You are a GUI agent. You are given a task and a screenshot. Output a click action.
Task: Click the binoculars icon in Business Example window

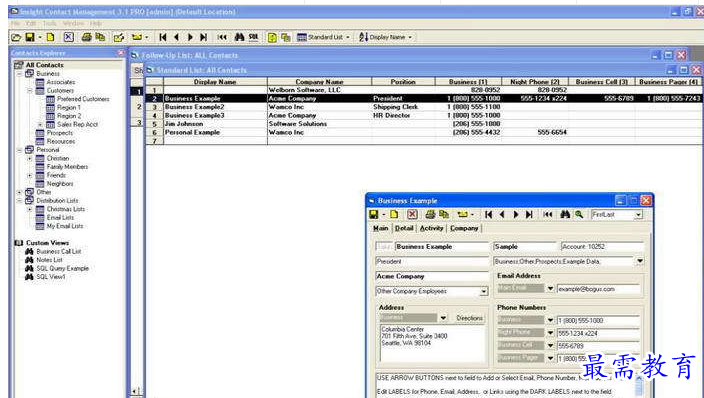point(565,215)
